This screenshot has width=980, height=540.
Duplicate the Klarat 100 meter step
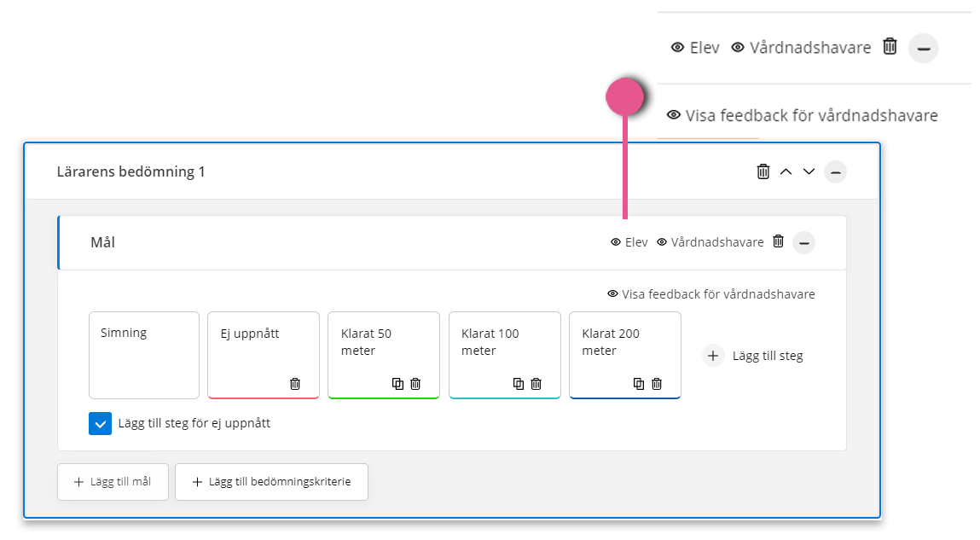click(x=518, y=384)
